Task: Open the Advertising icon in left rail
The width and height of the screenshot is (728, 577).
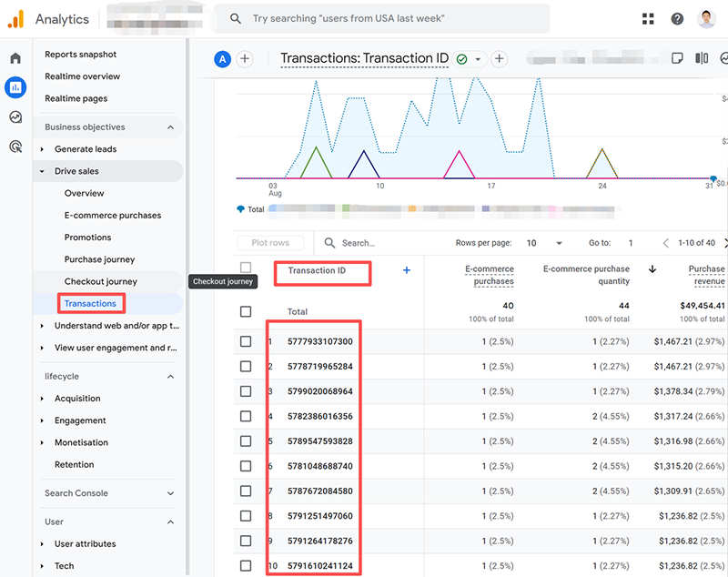Action: (15, 146)
